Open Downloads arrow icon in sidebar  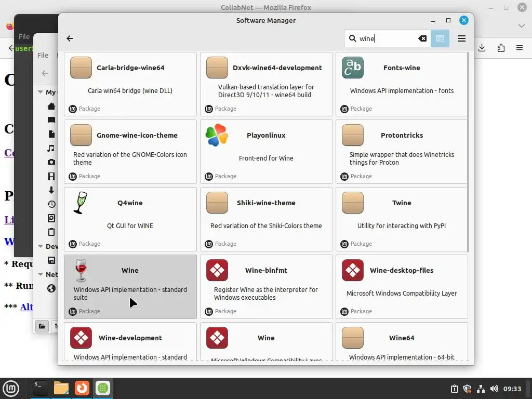click(51, 190)
